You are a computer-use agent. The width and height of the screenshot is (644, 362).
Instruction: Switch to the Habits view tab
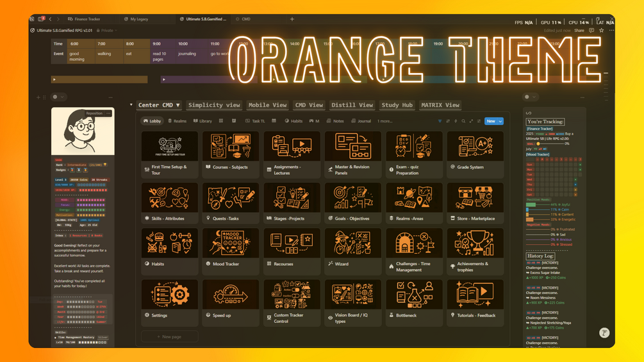[x=293, y=121]
